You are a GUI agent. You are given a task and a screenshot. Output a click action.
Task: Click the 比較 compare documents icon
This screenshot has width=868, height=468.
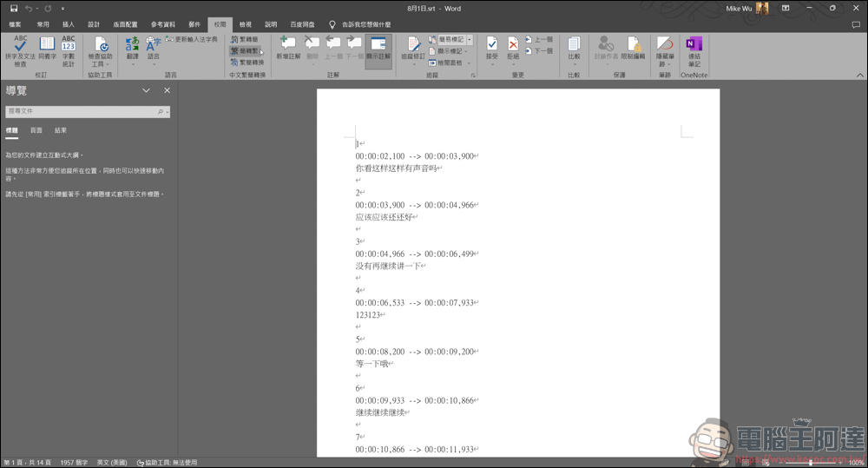(574, 48)
